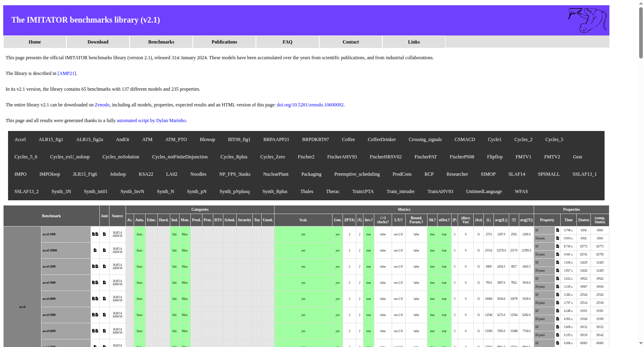Screen dimensions: 644x347
Task: Click the scrollbar down arrow
Action: [641, 343]
